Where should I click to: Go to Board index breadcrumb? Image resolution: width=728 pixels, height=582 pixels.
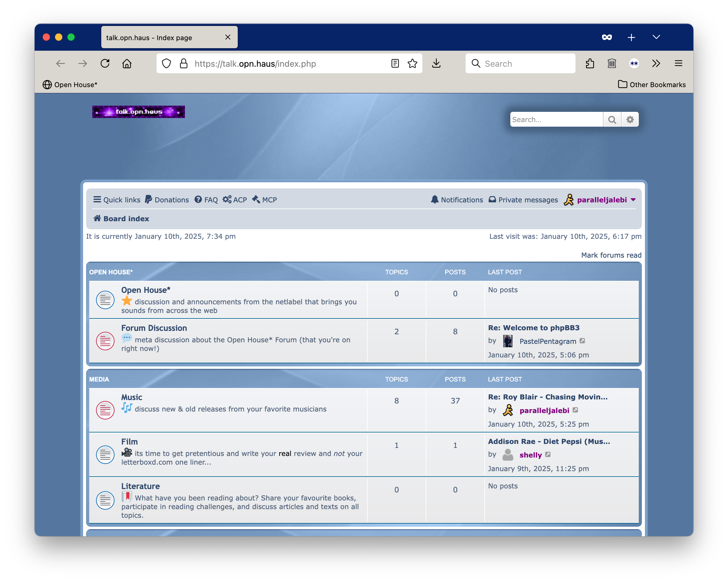121,218
